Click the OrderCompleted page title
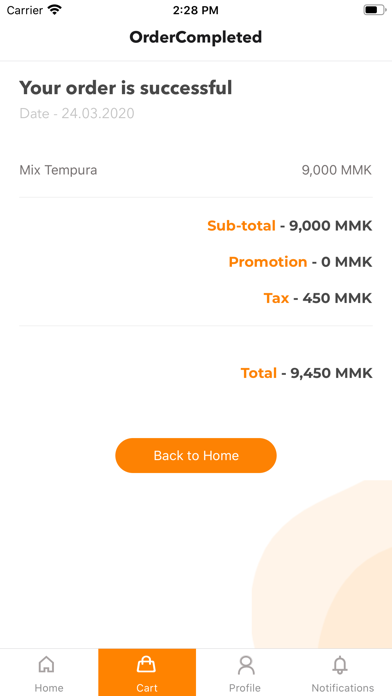 (x=196, y=37)
